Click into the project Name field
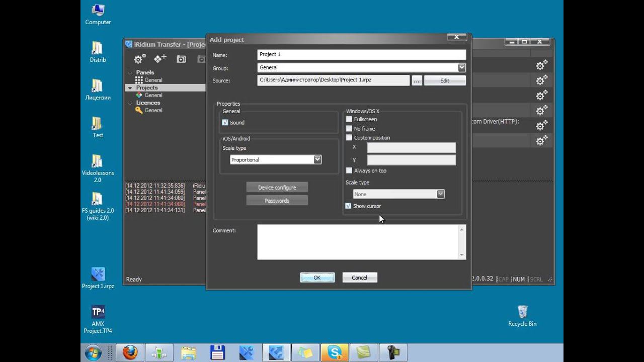The width and height of the screenshot is (644, 362). pos(362,54)
